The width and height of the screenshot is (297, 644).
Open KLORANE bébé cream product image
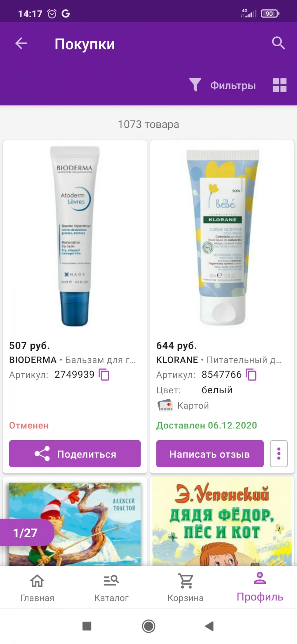[222, 237]
